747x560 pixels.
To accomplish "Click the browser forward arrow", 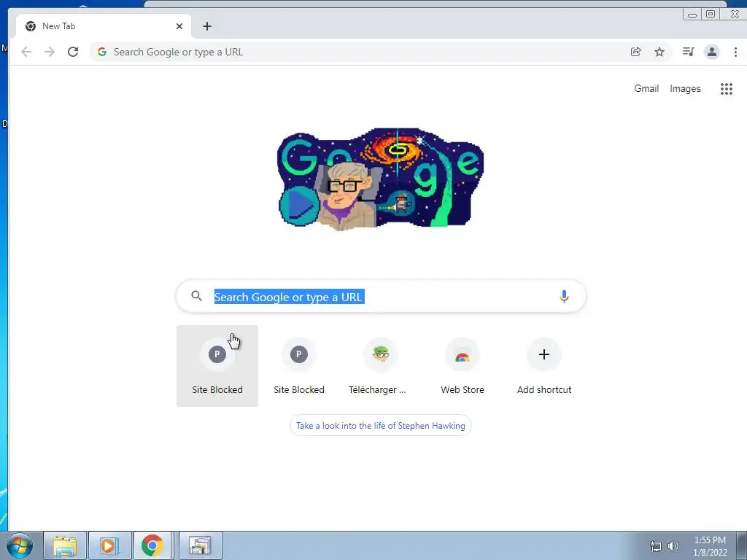I will coord(50,52).
